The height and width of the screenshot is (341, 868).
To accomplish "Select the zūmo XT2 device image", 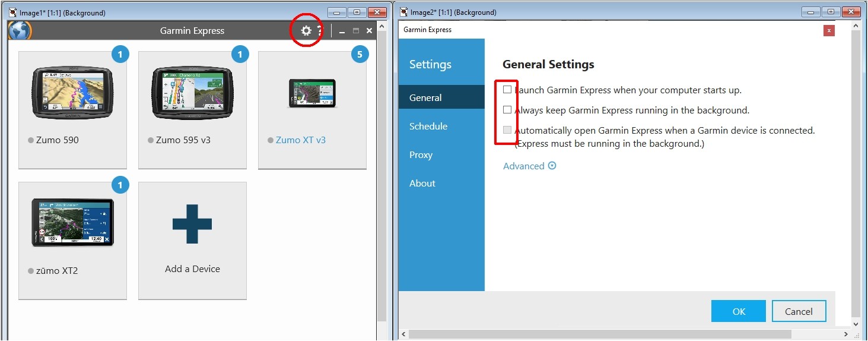I will pos(72,222).
